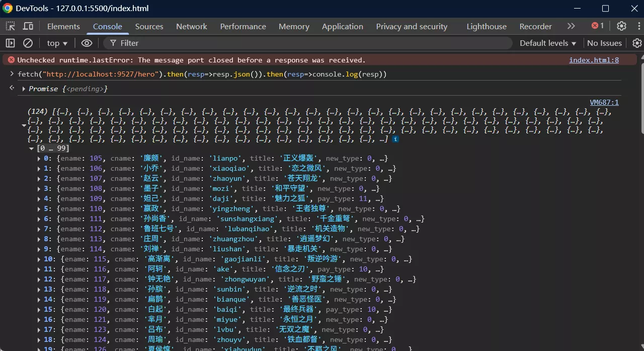Open console settings gear next to No Issues
This screenshot has height=351, width=644.
tap(636, 43)
